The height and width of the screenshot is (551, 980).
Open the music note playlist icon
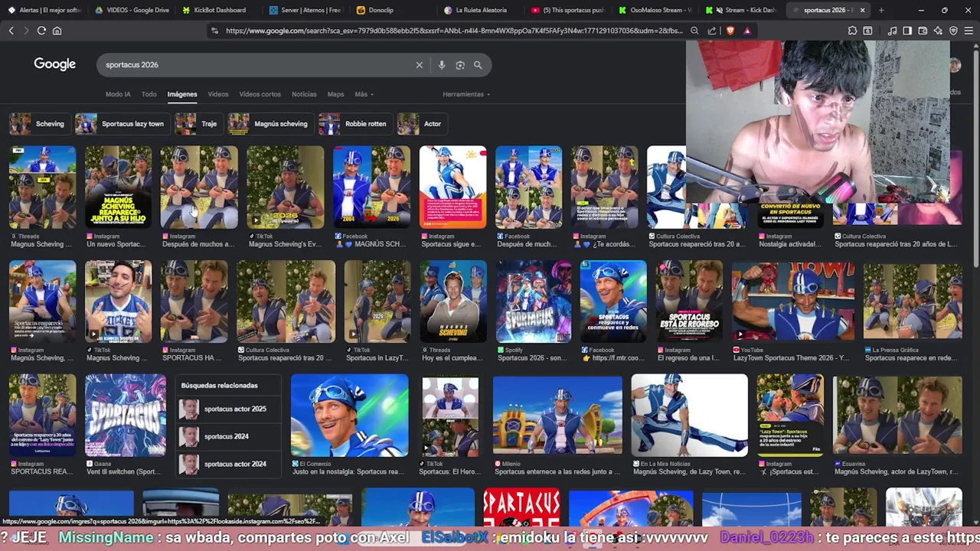coord(892,31)
